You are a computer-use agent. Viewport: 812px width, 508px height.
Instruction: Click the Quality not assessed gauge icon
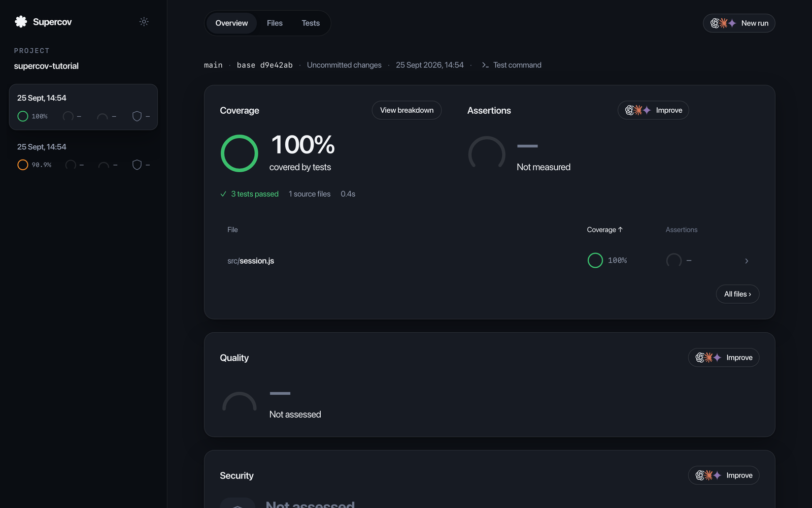pyautogui.click(x=240, y=401)
